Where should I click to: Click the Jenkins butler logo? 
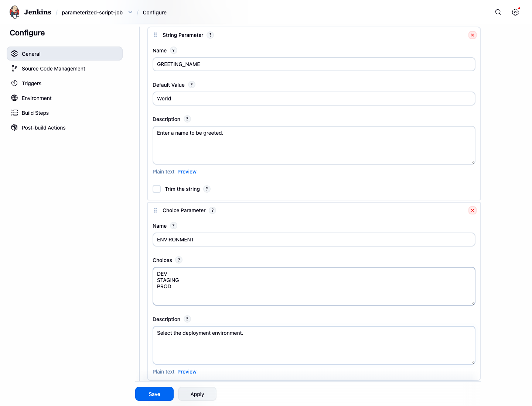coord(14,12)
